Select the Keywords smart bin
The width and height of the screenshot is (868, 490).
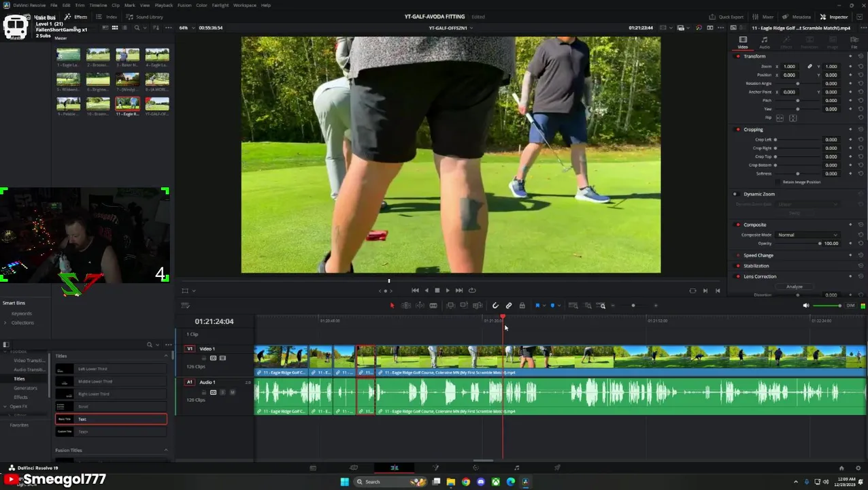[x=22, y=314]
